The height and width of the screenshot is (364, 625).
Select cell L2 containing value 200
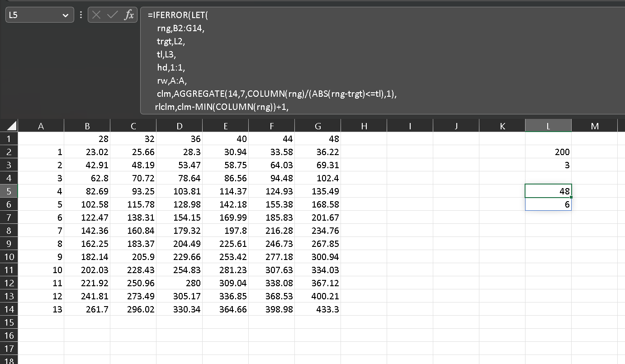click(x=548, y=151)
